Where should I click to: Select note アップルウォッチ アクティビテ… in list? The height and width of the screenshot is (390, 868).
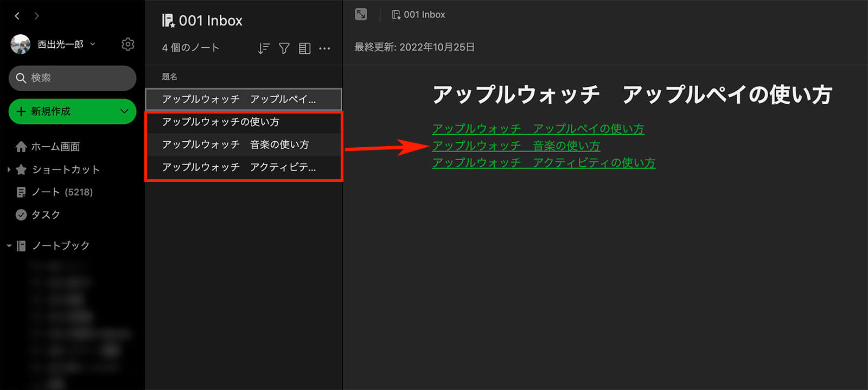click(244, 167)
